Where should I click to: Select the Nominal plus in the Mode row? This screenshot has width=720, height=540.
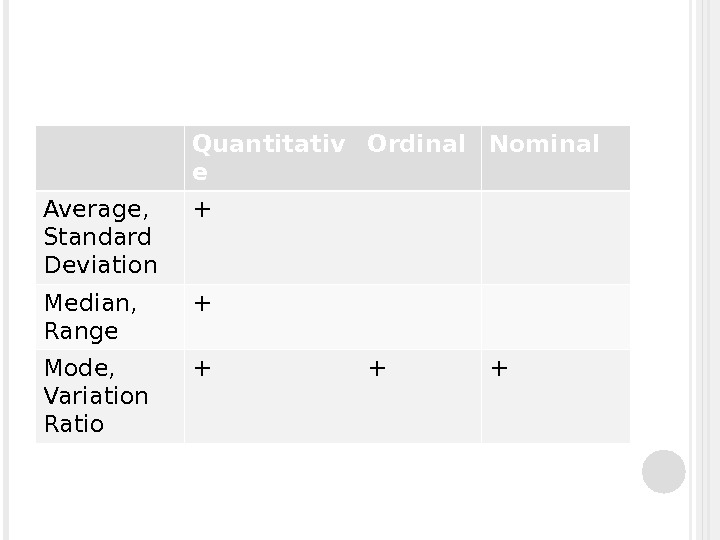click(499, 369)
